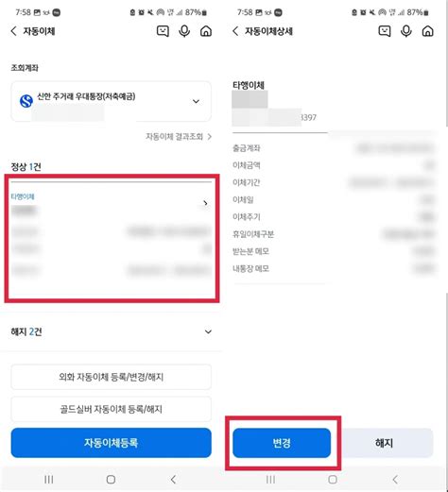
Task: Tap the blue 변경 button
Action: 282,443
